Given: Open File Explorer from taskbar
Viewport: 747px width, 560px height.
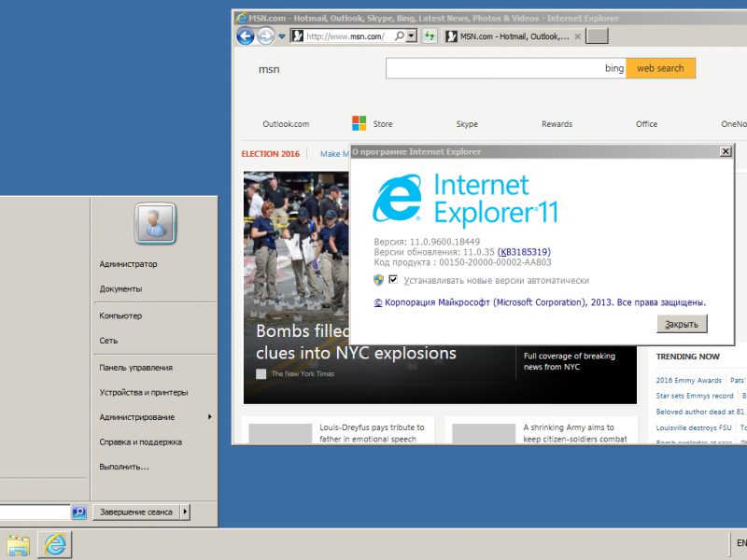Looking at the screenshot, I should click(18, 545).
